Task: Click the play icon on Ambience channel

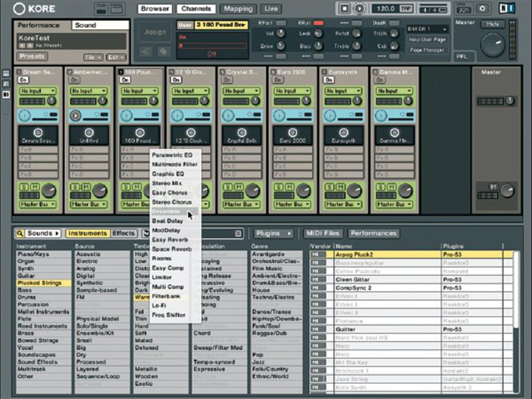Action: click(x=76, y=116)
